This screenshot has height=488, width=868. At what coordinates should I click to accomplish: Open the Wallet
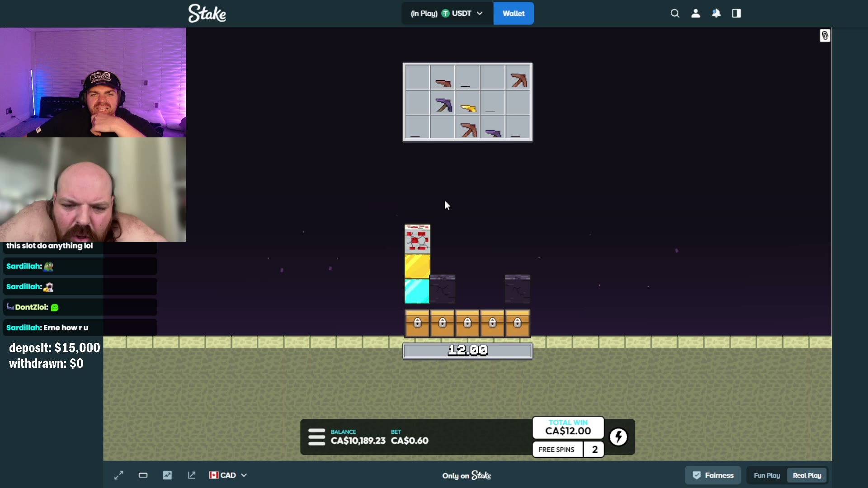(x=514, y=14)
